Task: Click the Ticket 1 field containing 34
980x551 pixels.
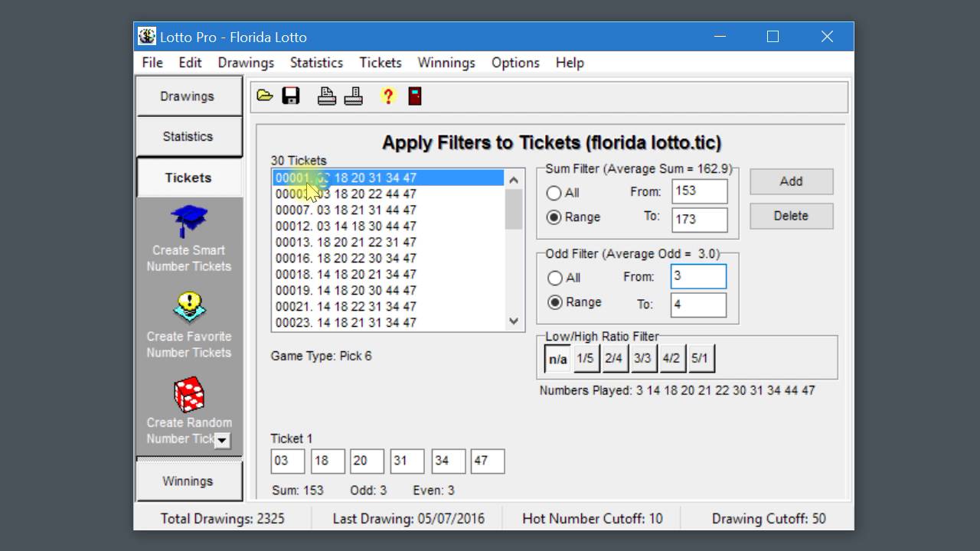Action: click(x=449, y=461)
